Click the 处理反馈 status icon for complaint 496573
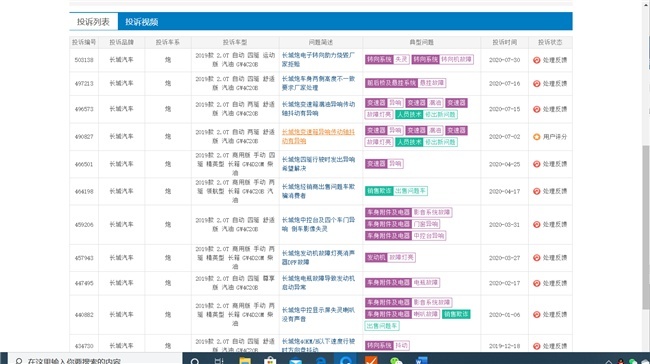Viewport: 650px width, 364px height. click(536, 109)
